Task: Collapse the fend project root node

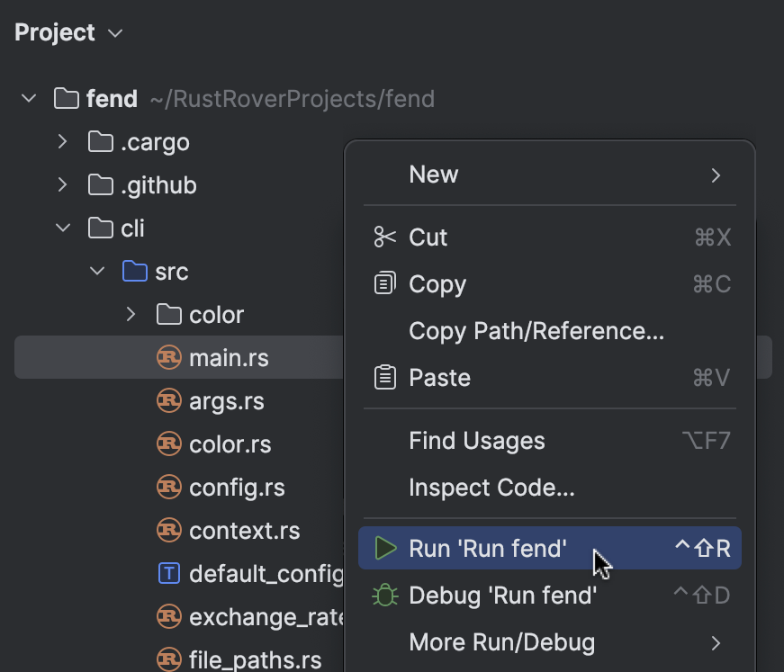Action: (x=28, y=98)
